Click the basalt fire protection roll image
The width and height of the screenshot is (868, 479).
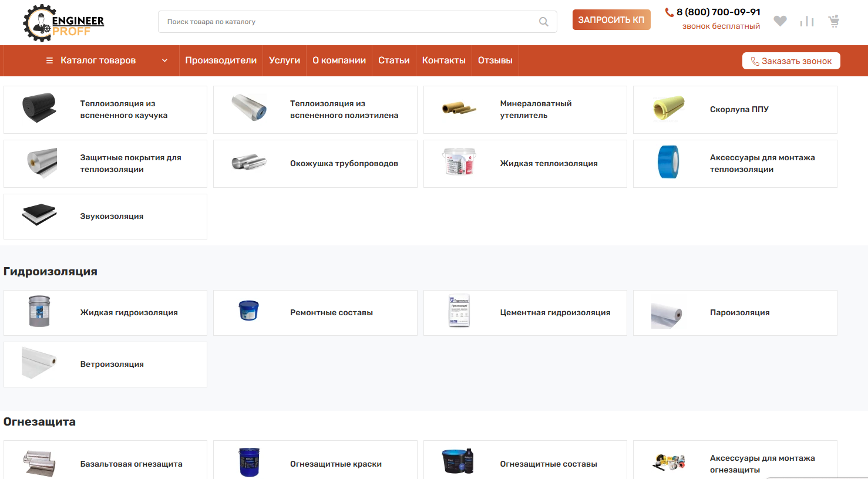pyautogui.click(x=39, y=463)
